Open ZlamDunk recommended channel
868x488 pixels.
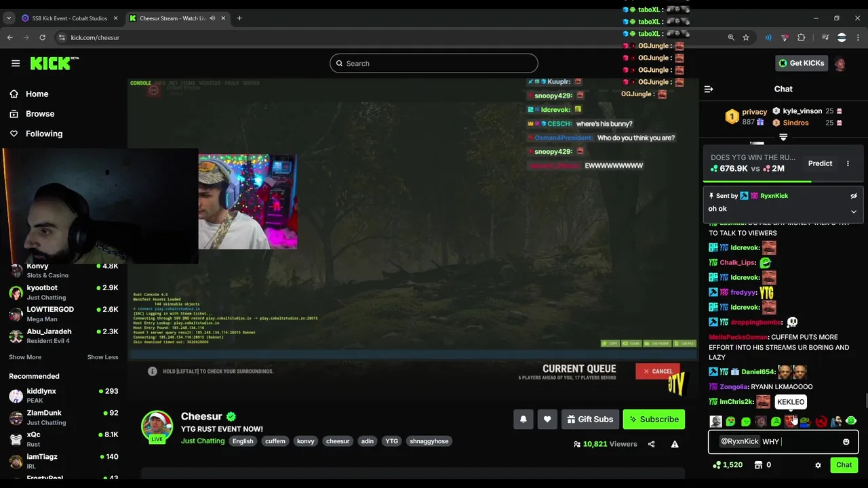pos(64,417)
